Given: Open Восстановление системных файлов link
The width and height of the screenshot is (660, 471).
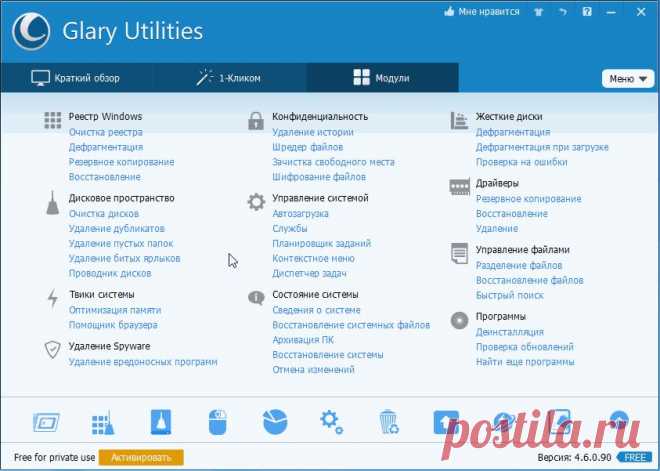Looking at the screenshot, I should click(351, 325).
